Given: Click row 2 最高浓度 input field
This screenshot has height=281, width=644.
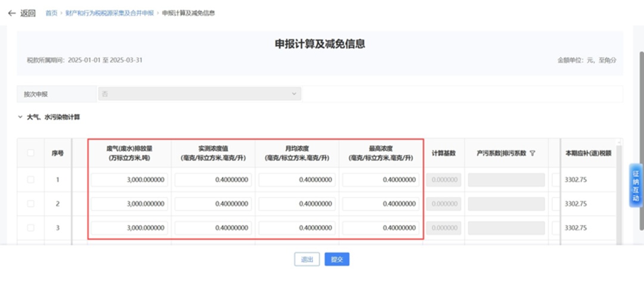Looking at the screenshot, I should pos(381,204).
